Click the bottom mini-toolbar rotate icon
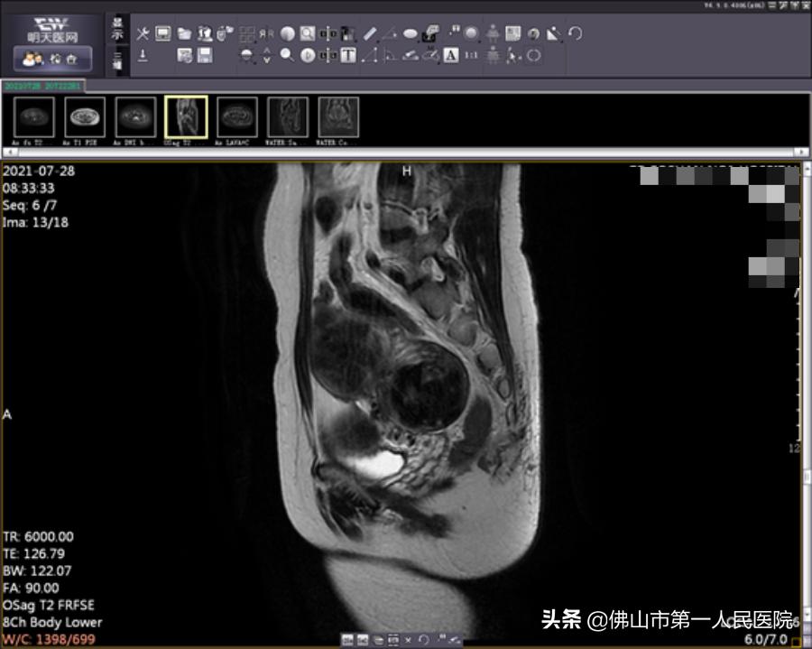This screenshot has height=649, width=812. pyautogui.click(x=423, y=640)
